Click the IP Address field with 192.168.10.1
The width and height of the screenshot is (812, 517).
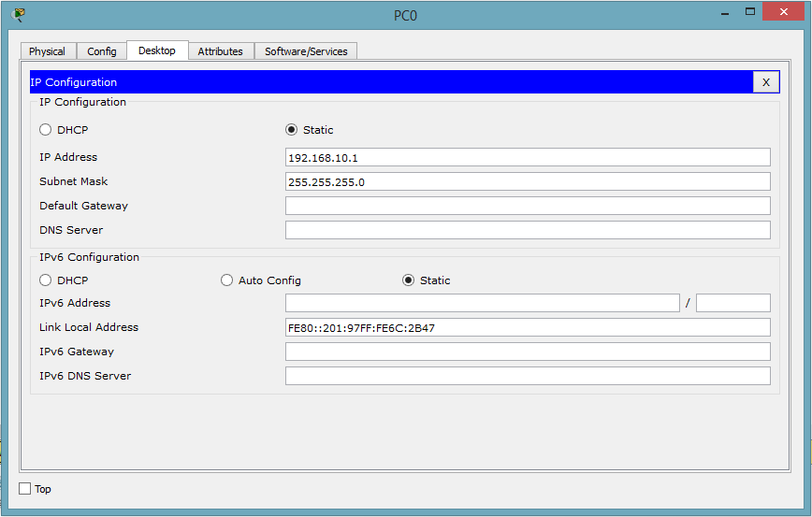click(528, 157)
